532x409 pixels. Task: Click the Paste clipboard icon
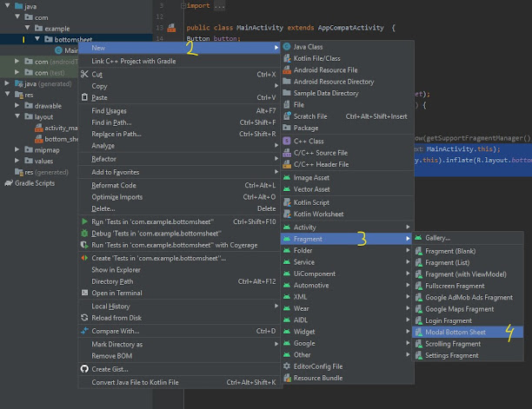[x=84, y=98]
